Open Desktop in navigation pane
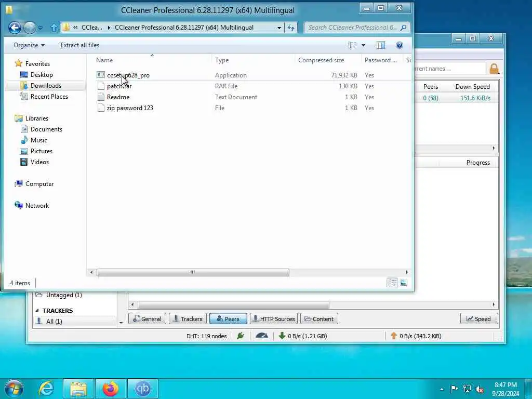This screenshot has height=399, width=532. (x=42, y=74)
